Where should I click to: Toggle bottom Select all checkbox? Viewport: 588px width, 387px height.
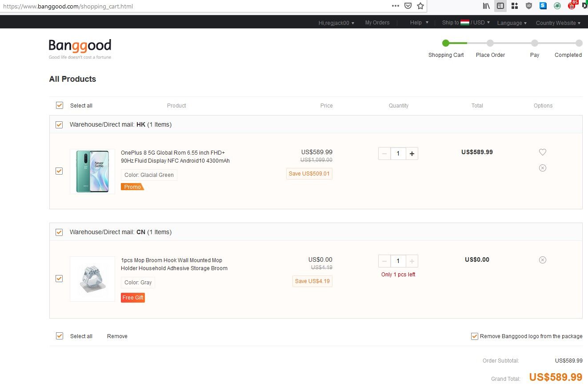click(x=59, y=336)
